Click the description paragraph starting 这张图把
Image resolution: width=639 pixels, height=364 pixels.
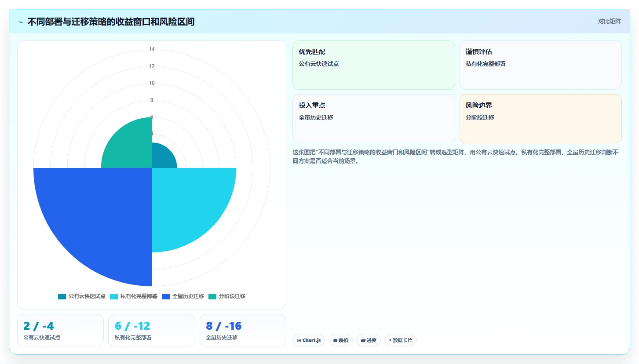click(x=456, y=157)
